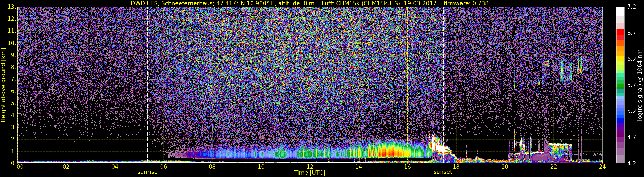Click the '06' tick on the time axis
The width and height of the screenshot is (644, 177).
coord(164,167)
